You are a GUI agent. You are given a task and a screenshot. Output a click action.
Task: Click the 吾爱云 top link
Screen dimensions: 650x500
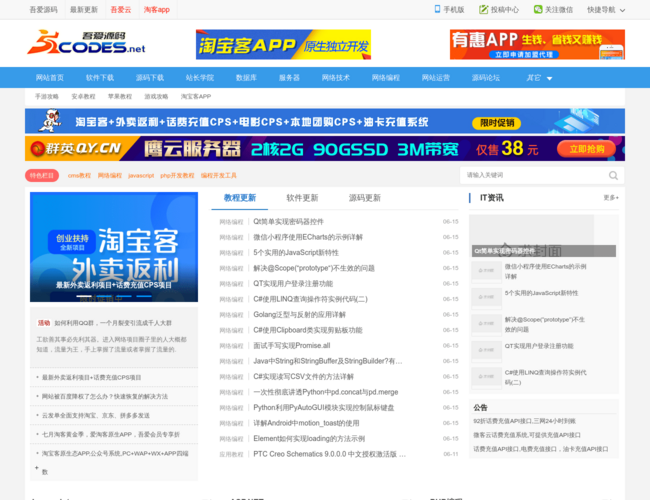121,10
